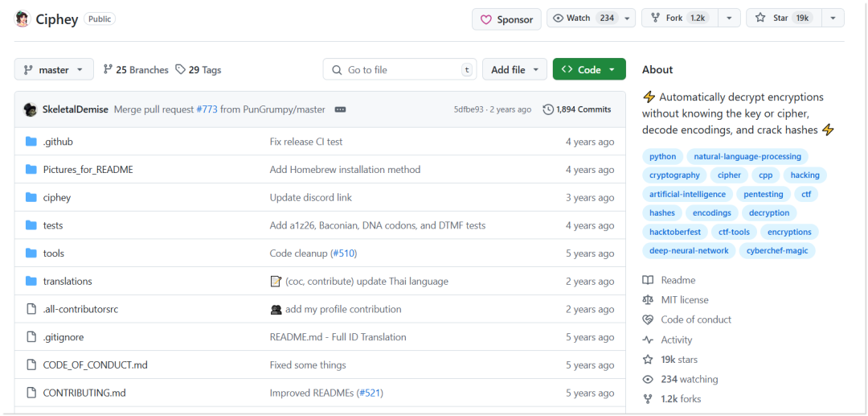View the 25 Branches link
The image size is (868, 416).
click(x=136, y=70)
